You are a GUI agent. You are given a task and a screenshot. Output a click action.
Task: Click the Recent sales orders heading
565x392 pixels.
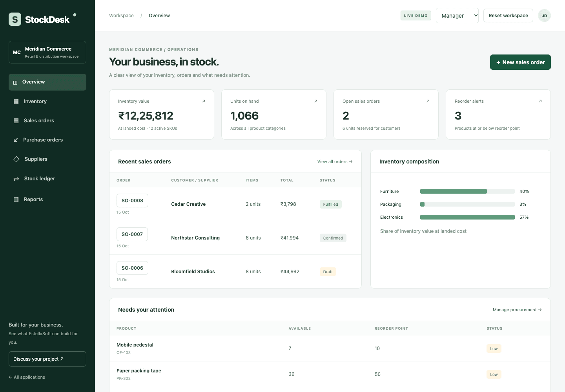[144, 162]
